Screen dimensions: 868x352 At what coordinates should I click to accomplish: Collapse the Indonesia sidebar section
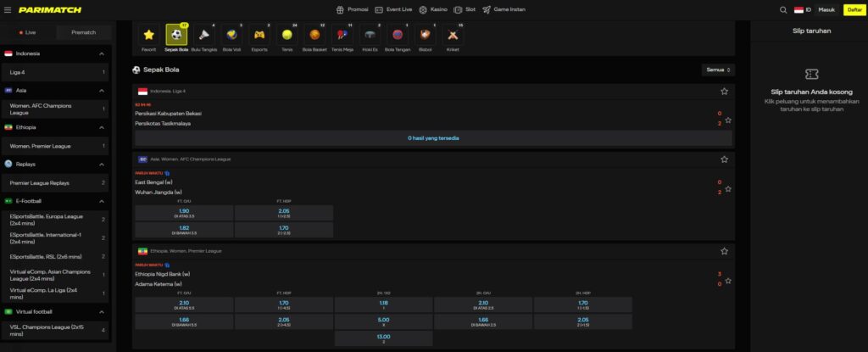click(x=102, y=53)
